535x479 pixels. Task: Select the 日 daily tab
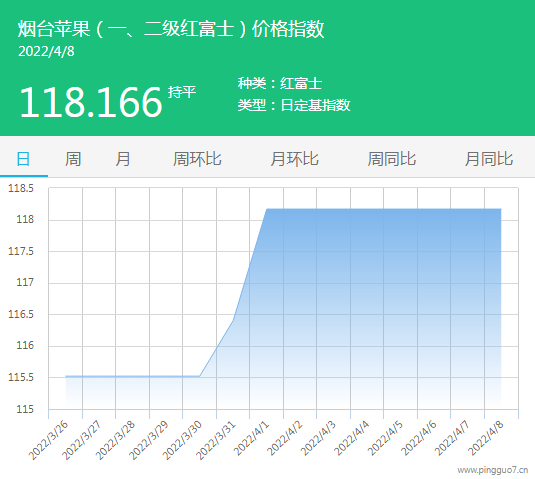(x=24, y=159)
